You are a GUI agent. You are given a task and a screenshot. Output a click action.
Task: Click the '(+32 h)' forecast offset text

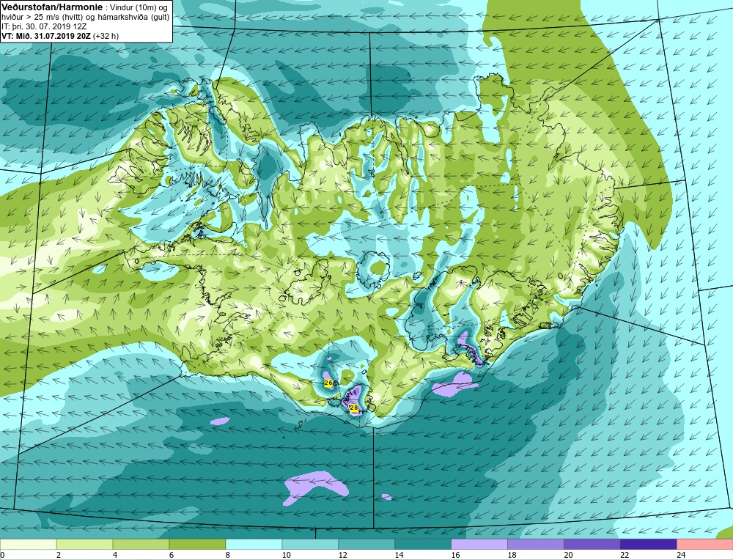106,35
